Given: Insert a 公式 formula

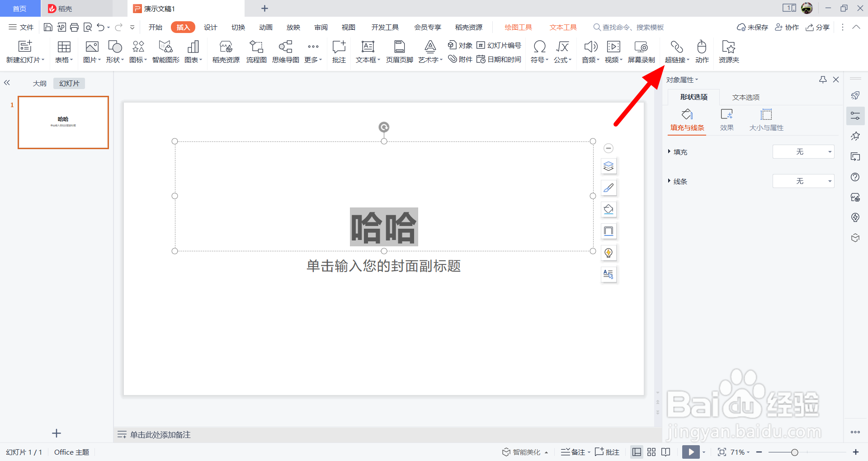Looking at the screenshot, I should point(562,51).
